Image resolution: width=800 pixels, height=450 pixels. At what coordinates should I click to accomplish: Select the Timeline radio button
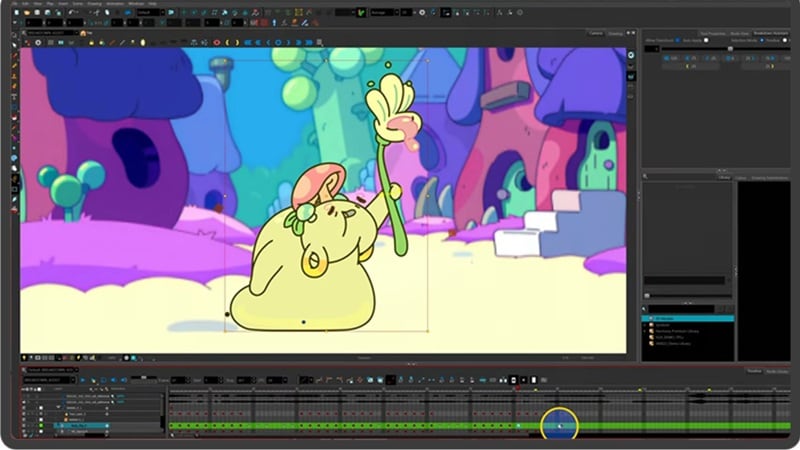point(785,40)
